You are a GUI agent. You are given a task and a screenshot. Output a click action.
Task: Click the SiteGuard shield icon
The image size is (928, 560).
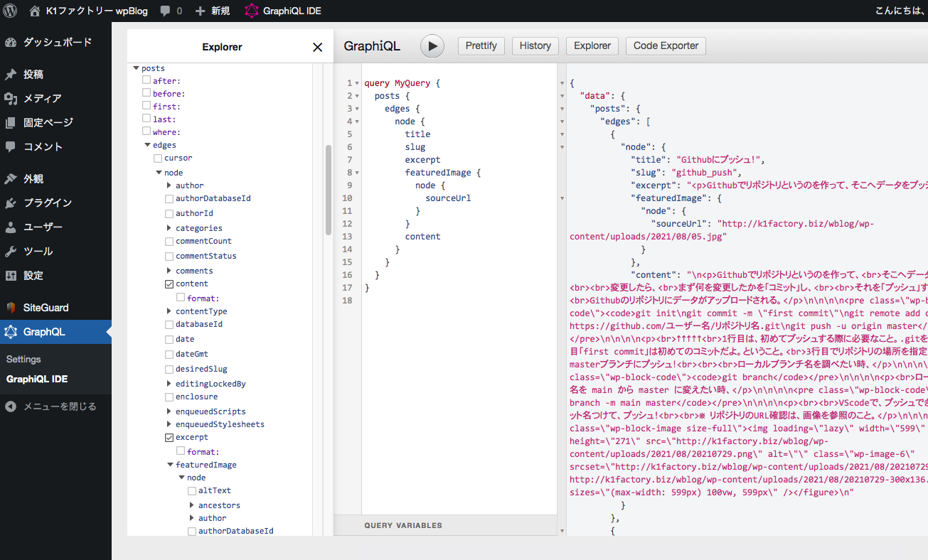11,308
